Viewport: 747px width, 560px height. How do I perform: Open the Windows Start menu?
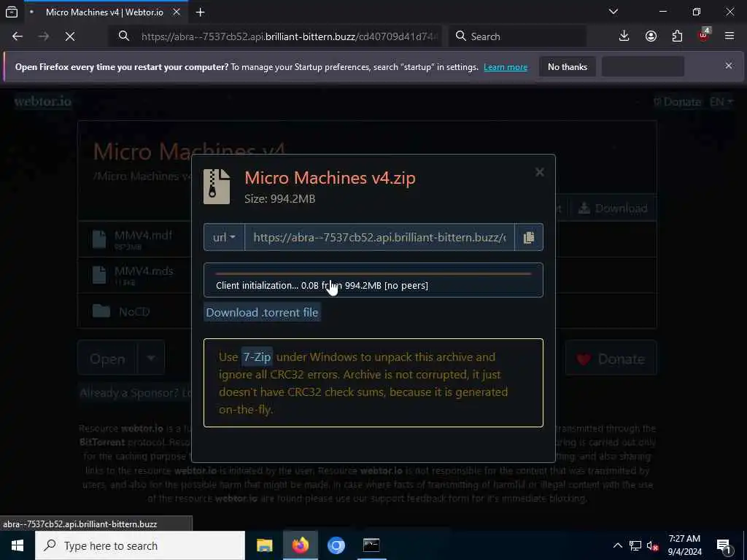coord(18,545)
